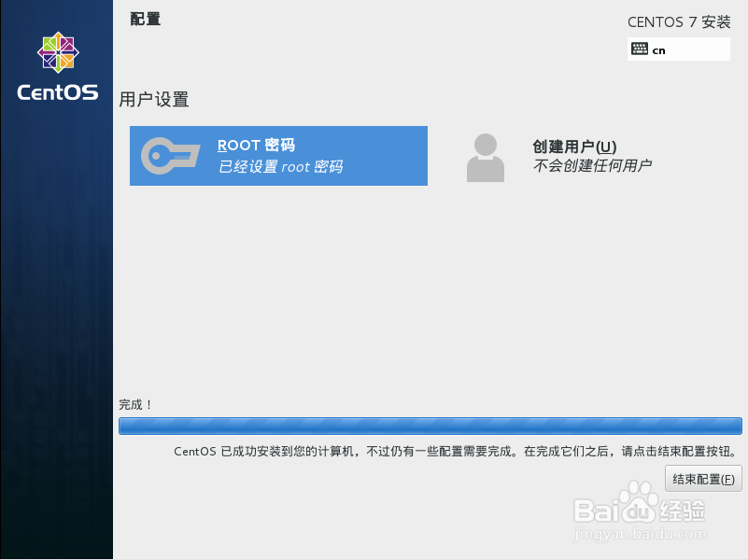This screenshot has height=560, width=748.
Task: Click the CentOS wordmark in sidebar
Action: 58,92
